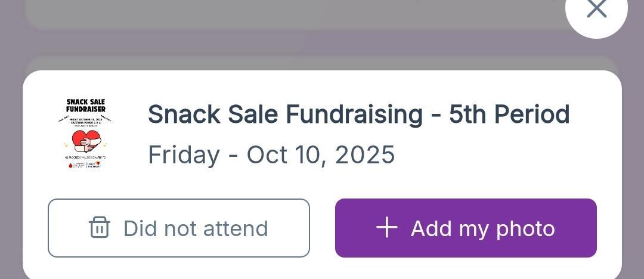Viewport: 644px width, 279px height.
Task: Click the small event details text on the poster
Action: pyautogui.click(x=85, y=122)
